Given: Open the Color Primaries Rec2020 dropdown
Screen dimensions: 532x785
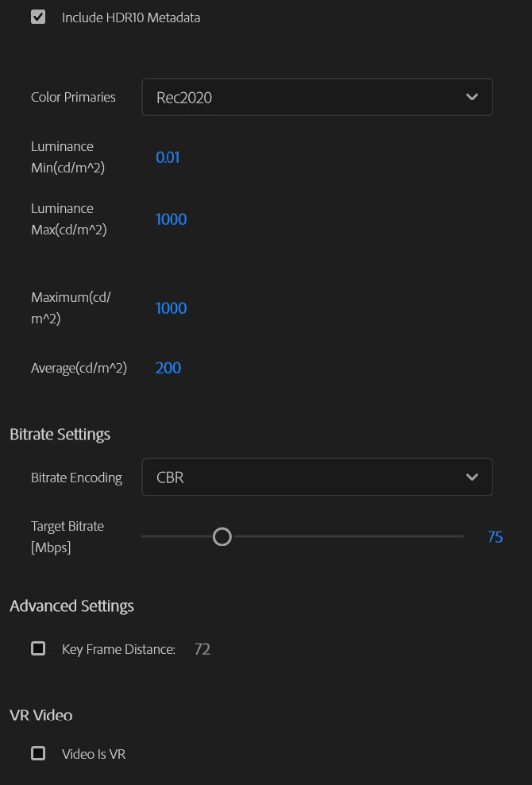Looking at the screenshot, I should tap(318, 97).
